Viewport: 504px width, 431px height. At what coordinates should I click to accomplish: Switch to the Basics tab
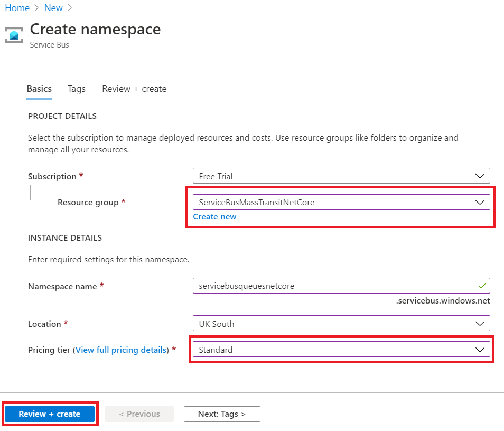click(39, 89)
